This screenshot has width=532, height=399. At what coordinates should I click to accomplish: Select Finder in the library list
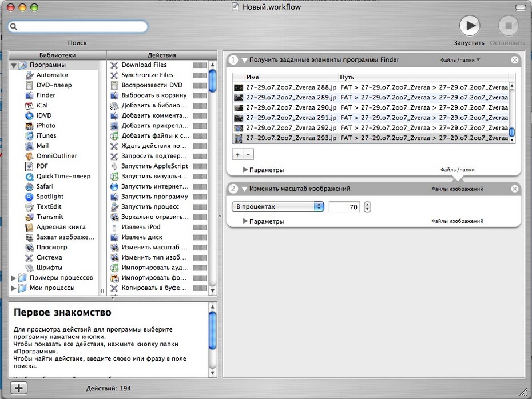46,95
